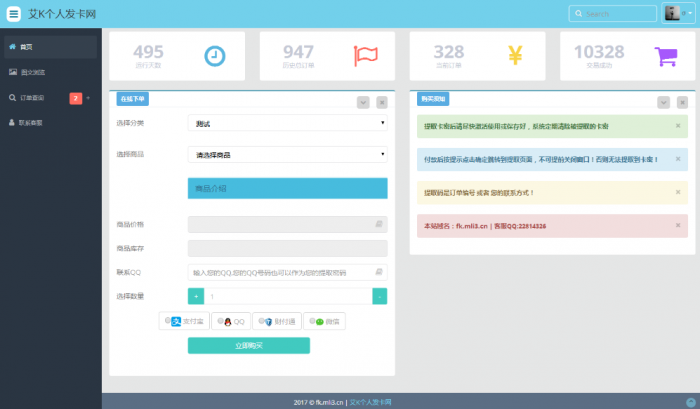
Task: Open the 选择商品 dropdown
Action: pyautogui.click(x=287, y=155)
